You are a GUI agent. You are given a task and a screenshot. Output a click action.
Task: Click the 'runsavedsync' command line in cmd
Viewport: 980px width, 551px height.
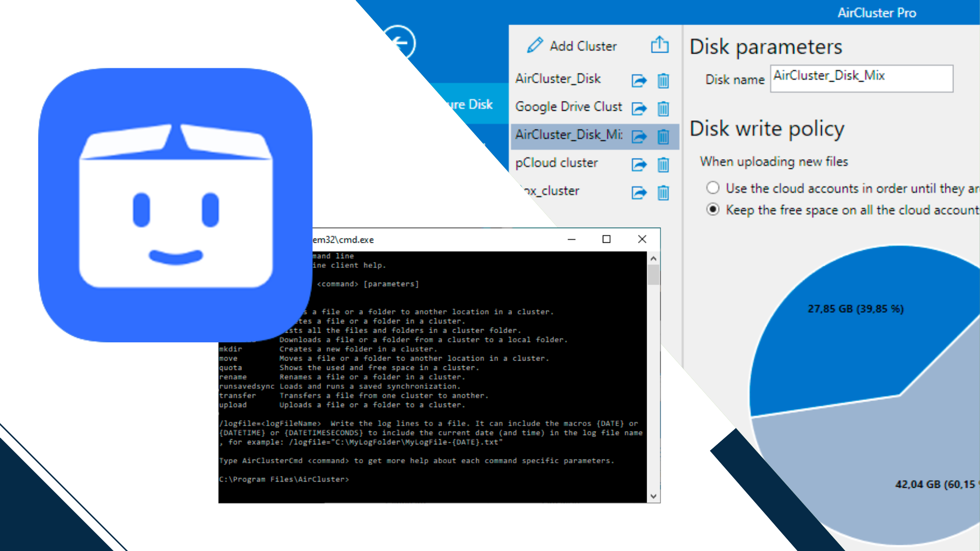click(x=340, y=386)
